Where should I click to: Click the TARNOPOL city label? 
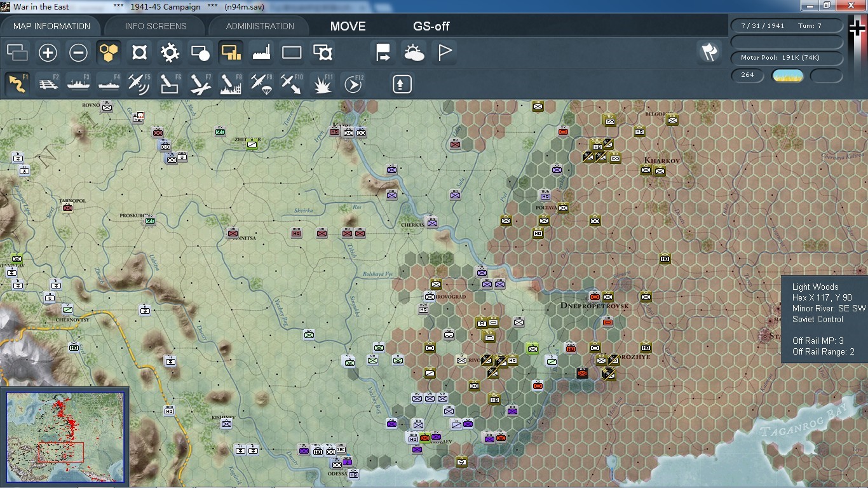click(x=72, y=200)
